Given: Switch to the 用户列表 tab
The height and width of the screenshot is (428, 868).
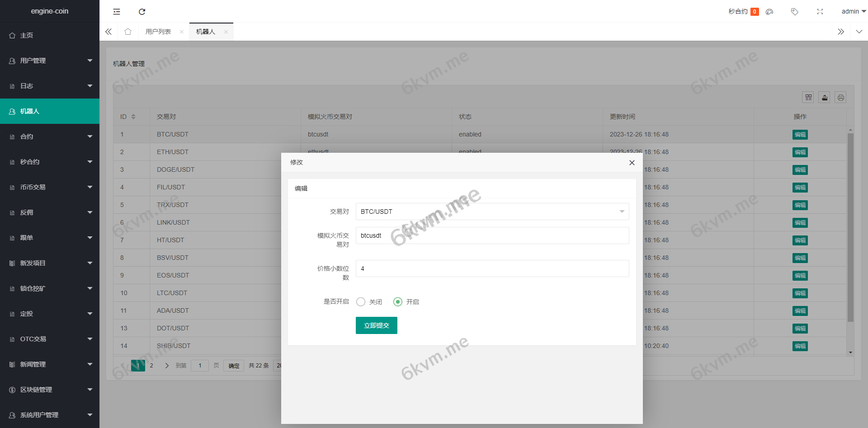Looking at the screenshot, I should 158,32.
